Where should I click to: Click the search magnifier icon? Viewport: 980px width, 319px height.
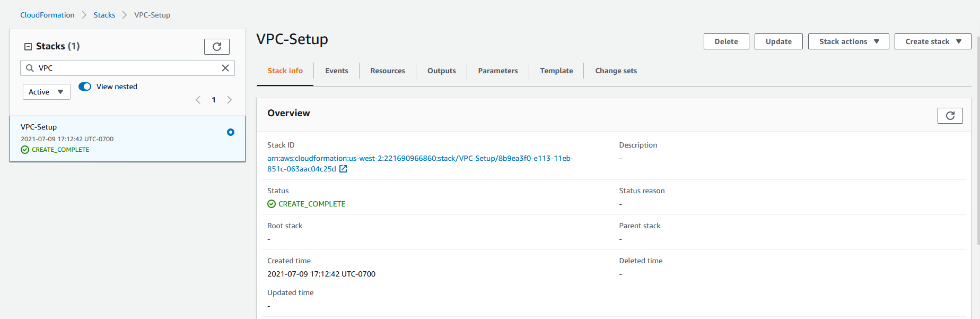(30, 68)
